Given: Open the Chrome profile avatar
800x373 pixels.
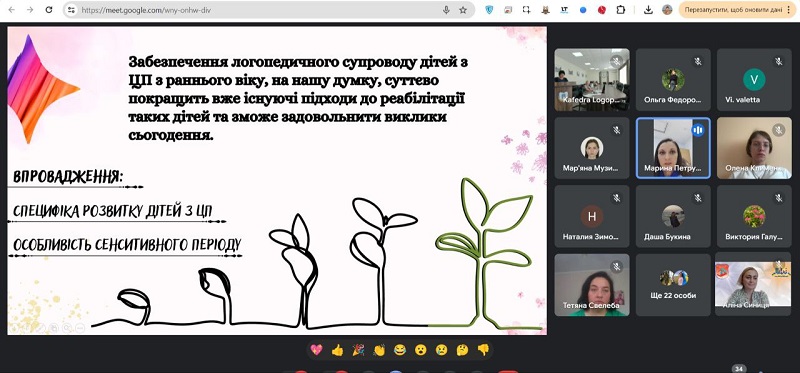Looking at the screenshot, I should click(x=667, y=10).
